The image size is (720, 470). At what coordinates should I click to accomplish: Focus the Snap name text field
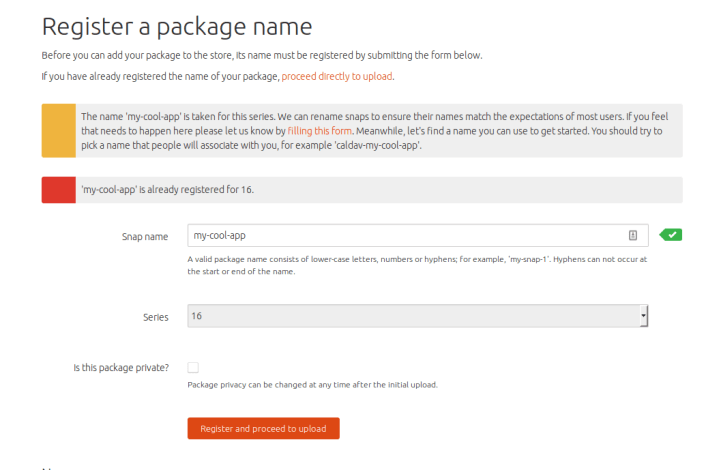point(400,235)
